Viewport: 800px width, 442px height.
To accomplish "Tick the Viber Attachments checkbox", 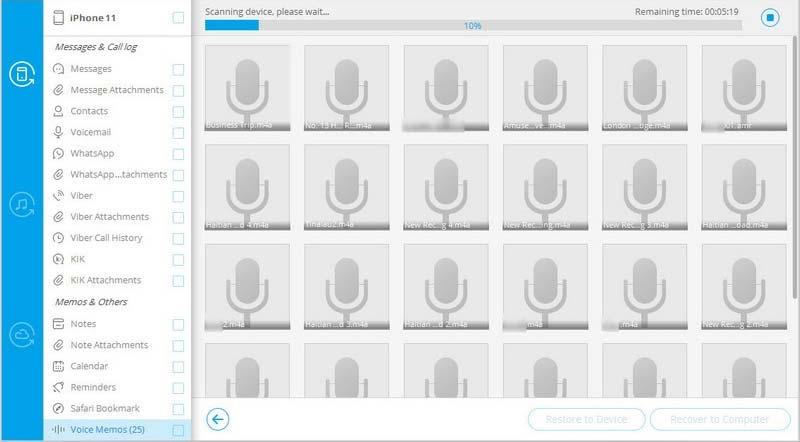I will click(x=178, y=218).
